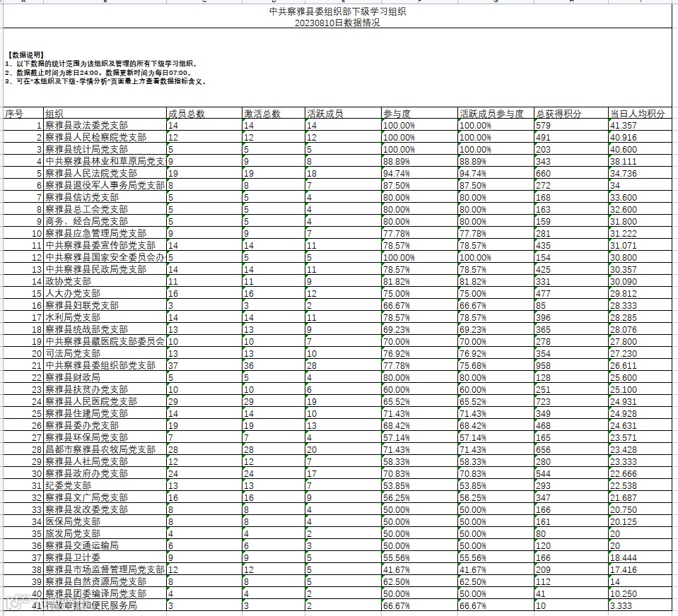Select the cell 人大办党支部

point(105,293)
